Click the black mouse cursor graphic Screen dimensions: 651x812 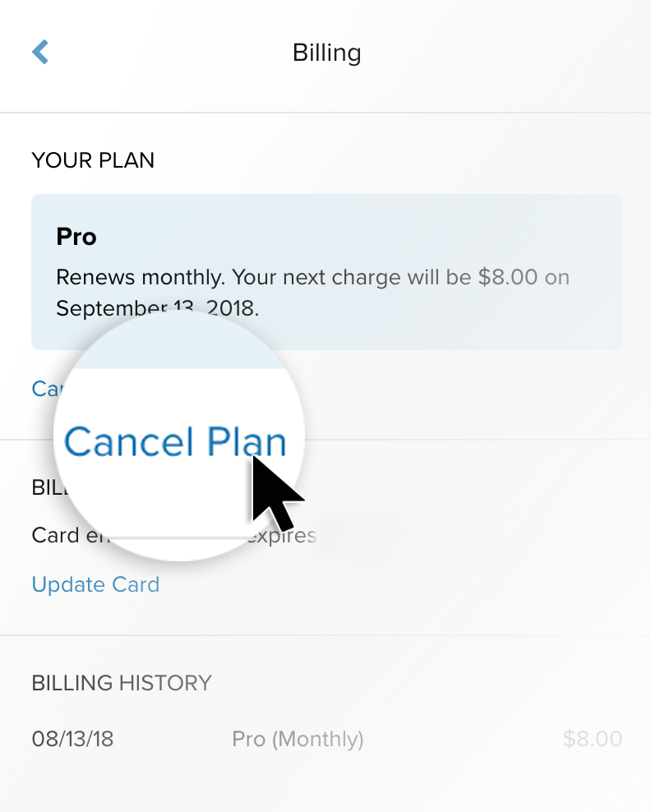pos(275,493)
